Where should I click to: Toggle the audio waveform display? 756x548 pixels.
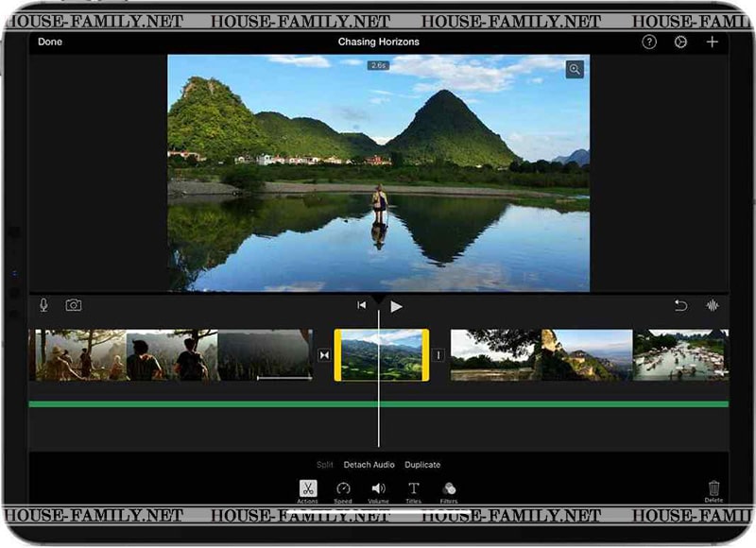click(713, 305)
